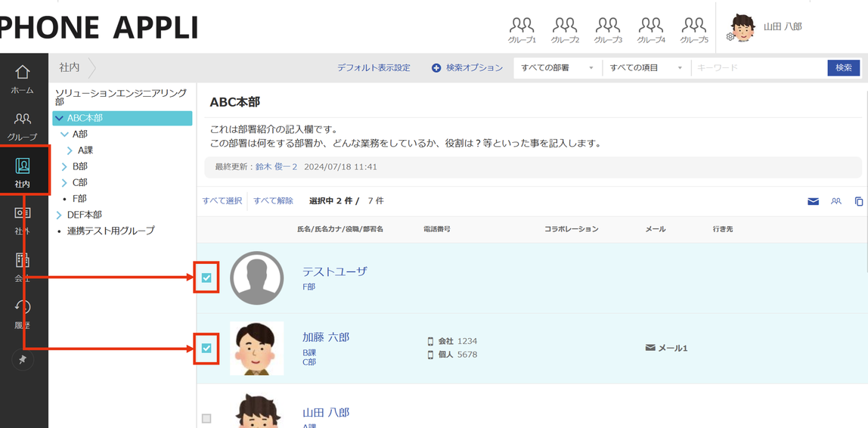Image resolution: width=868 pixels, height=428 pixels.
Task: Open グループ in the left sidebar
Action: click(22, 126)
